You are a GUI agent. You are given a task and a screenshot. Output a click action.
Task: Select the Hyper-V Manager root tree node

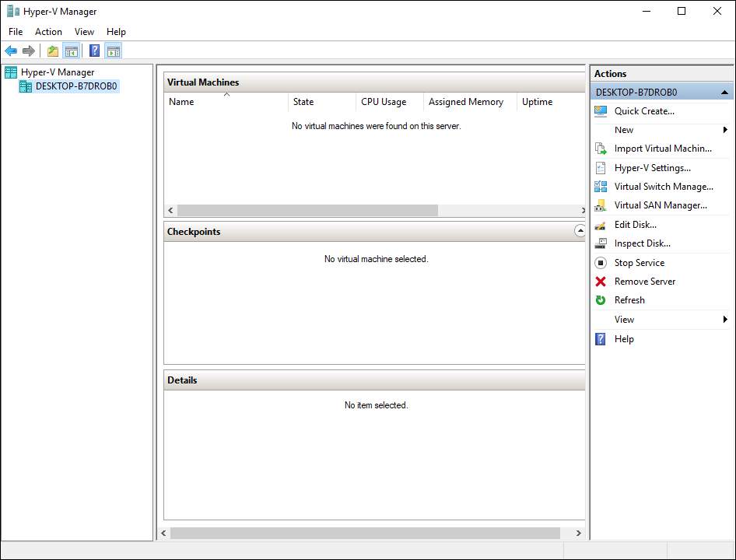[57, 72]
